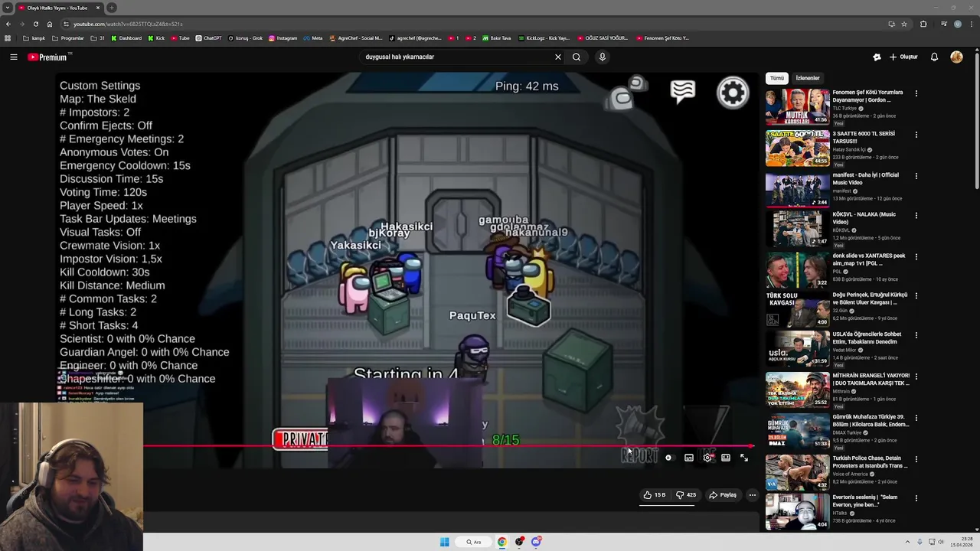Open the browser extensions puzzle icon
The height and width of the screenshot is (551, 980).
923,24
